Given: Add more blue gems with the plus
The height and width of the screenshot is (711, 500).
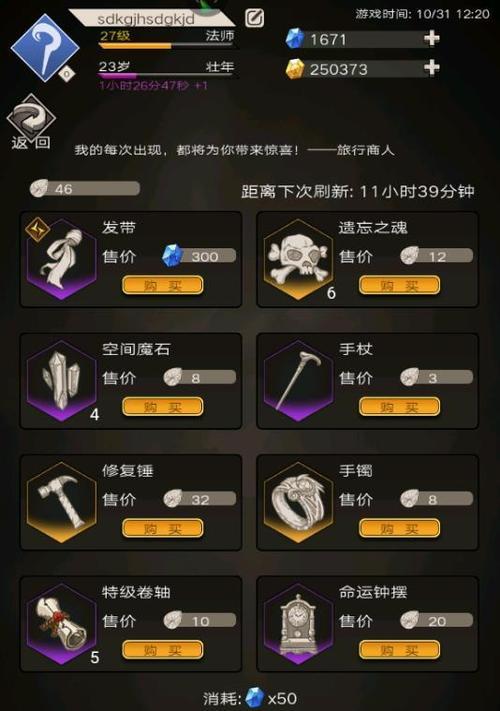Looking at the screenshot, I should pyautogui.click(x=432, y=38).
